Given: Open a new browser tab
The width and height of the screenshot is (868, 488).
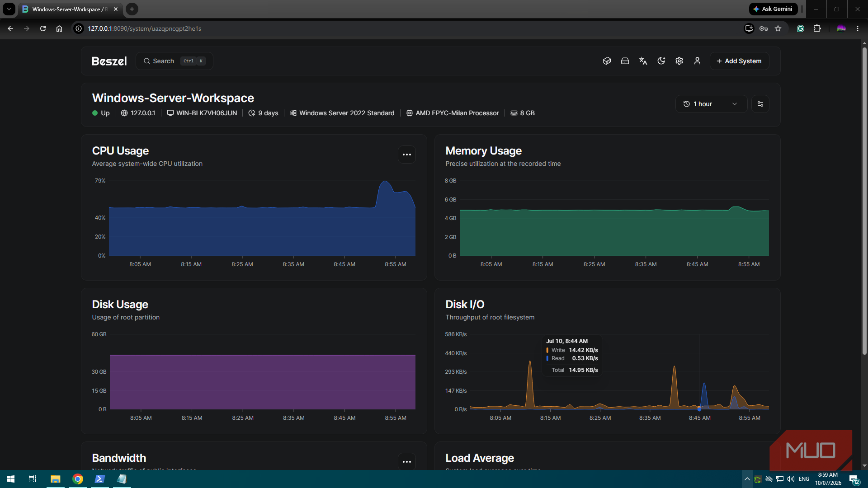Looking at the screenshot, I should (132, 9).
